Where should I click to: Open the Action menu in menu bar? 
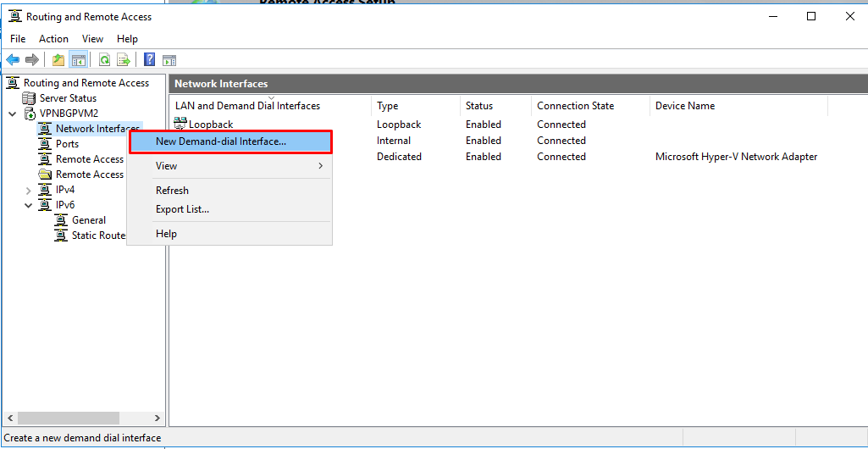click(53, 39)
